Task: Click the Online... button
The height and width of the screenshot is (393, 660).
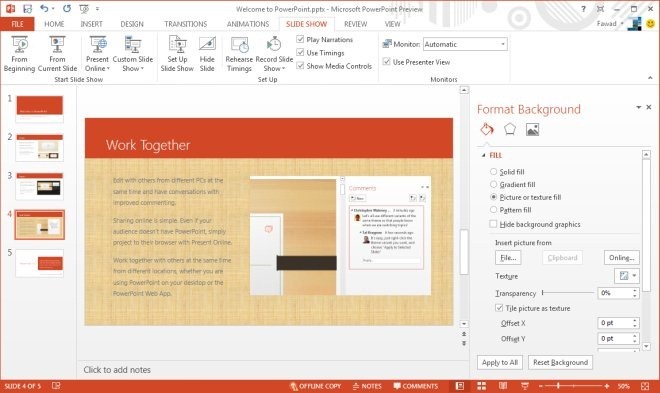Action: tap(622, 258)
